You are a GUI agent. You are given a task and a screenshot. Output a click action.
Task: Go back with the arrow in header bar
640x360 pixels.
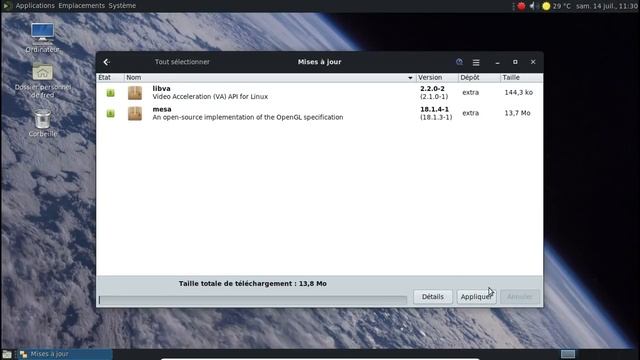[107, 62]
